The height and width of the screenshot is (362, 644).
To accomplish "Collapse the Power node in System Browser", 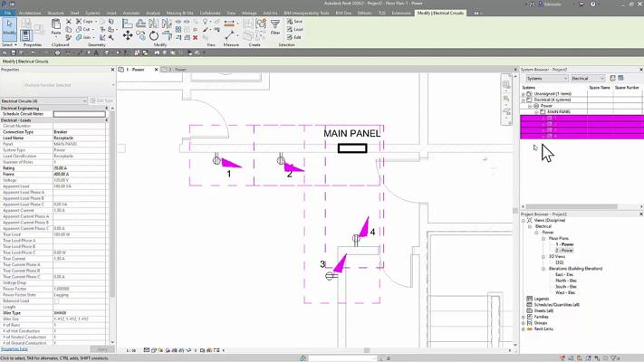I will pyautogui.click(x=530, y=106).
